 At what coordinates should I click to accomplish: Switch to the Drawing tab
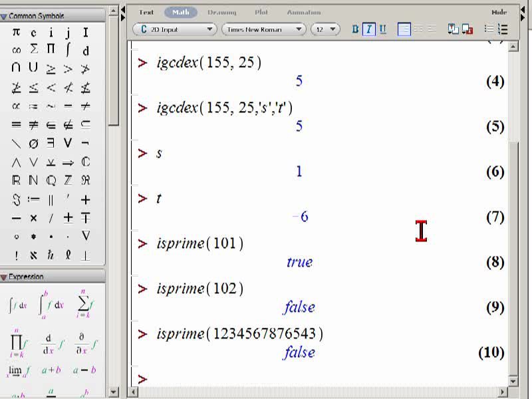tap(222, 12)
